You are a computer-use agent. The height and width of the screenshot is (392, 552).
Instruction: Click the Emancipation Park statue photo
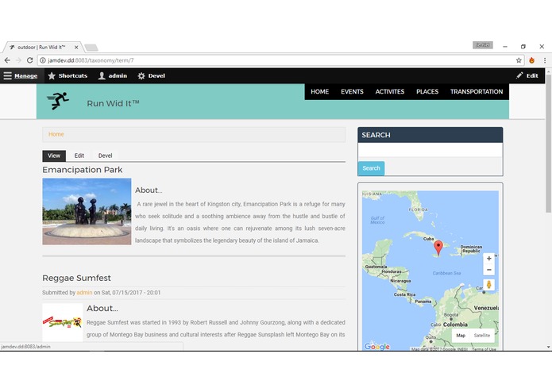(x=87, y=212)
